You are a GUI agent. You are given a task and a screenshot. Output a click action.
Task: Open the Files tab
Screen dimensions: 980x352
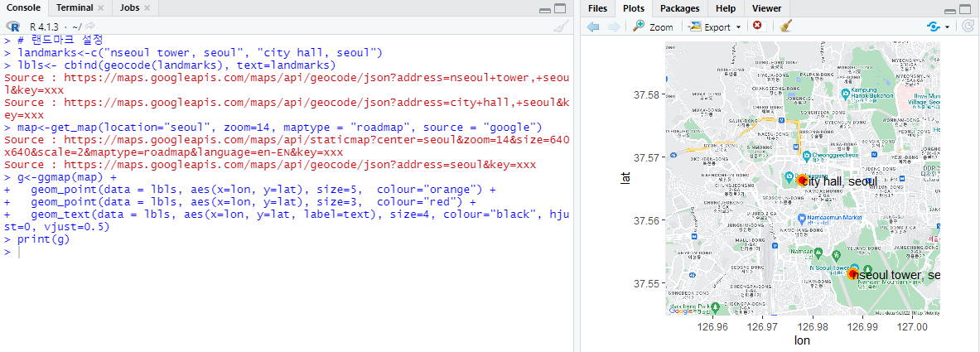pyautogui.click(x=597, y=8)
